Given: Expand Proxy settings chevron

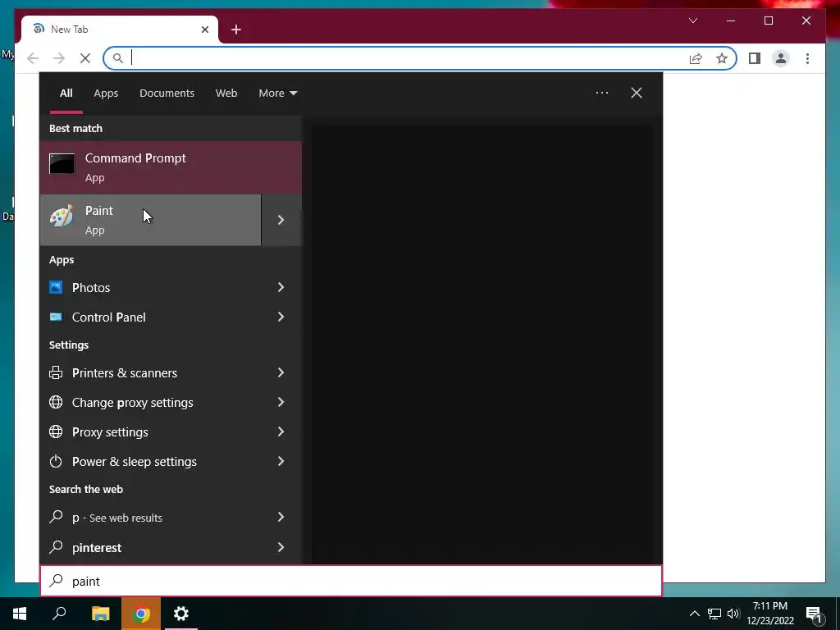Looking at the screenshot, I should tap(281, 431).
